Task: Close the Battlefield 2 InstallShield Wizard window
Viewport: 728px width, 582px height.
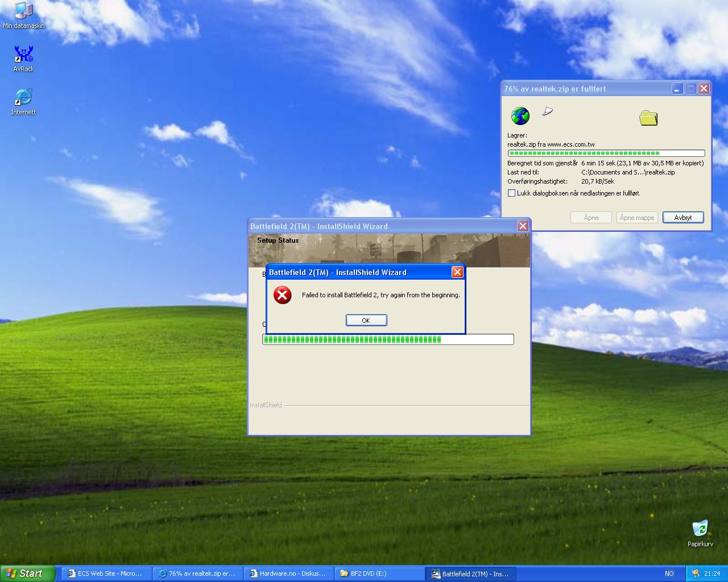Action: (523, 226)
